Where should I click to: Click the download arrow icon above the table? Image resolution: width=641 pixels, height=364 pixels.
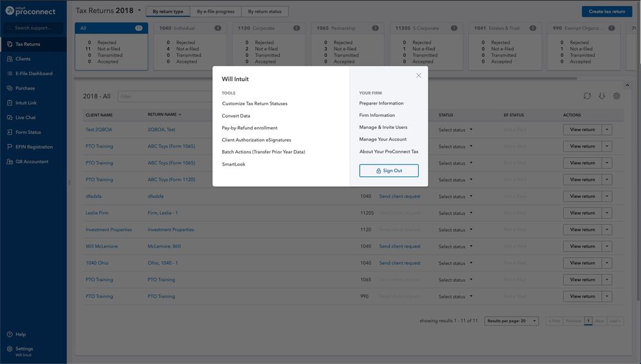pos(602,96)
